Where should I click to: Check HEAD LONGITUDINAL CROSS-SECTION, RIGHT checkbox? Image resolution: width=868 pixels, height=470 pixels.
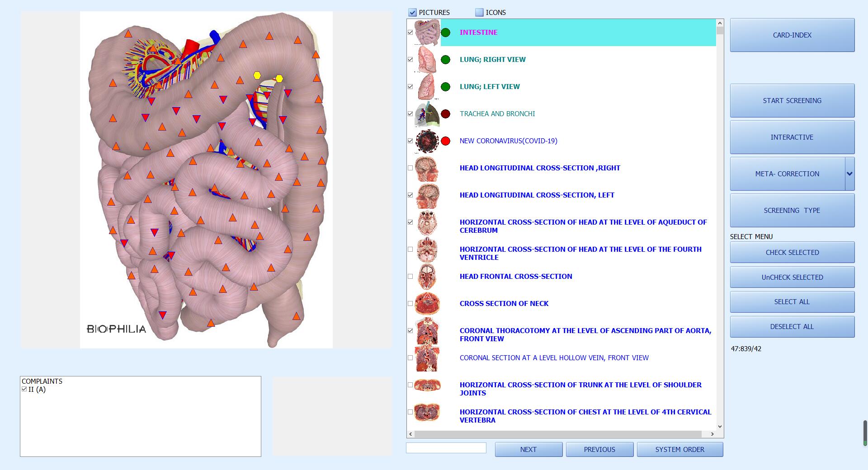coord(410,168)
